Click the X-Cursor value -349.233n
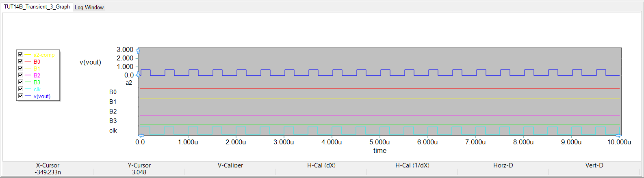Screen dimensions: 644x178 [x=48, y=172]
